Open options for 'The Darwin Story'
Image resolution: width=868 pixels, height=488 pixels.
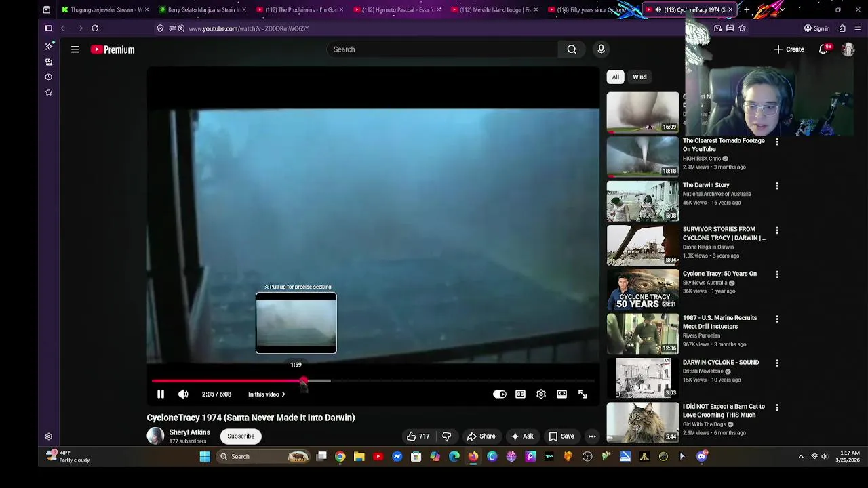point(777,186)
